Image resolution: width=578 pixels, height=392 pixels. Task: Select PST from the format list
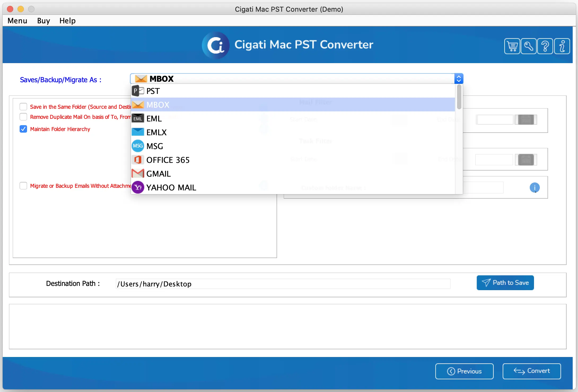[293, 91]
